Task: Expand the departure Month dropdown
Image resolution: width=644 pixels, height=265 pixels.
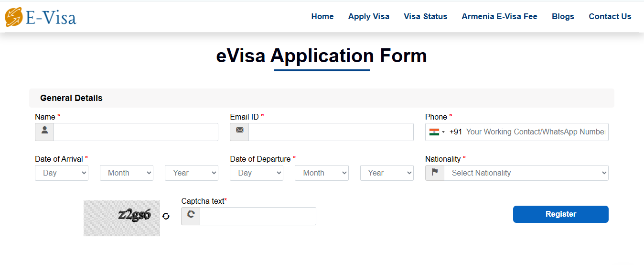Action: pos(322,173)
